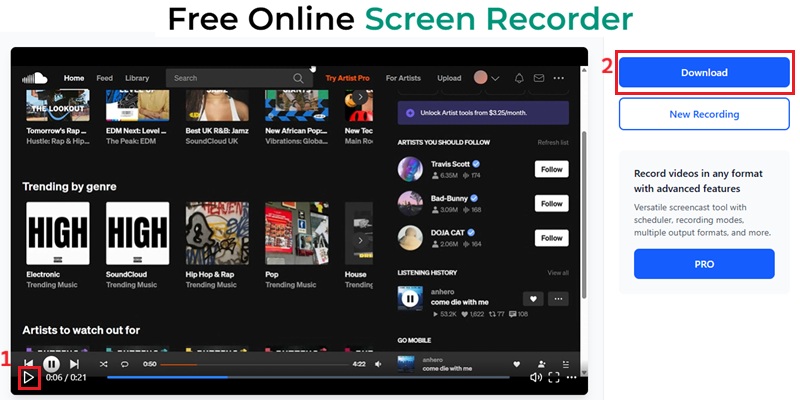Open DOJA CAT profile avatar
Viewport: 800px width, 400px height.
(x=410, y=238)
